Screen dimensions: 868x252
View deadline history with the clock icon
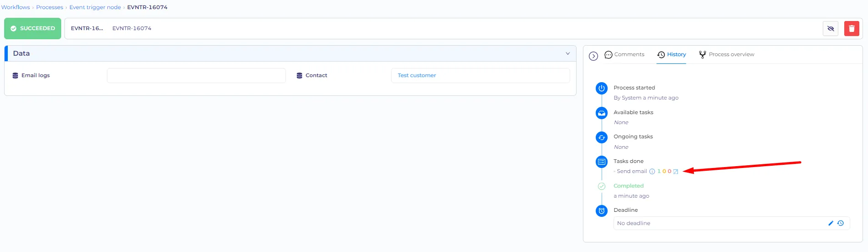[840, 223]
